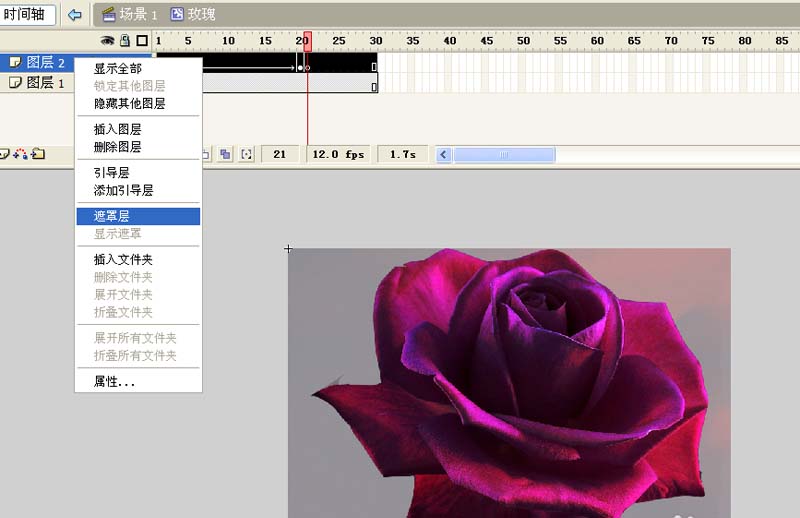This screenshot has width=800, height=518.
Task: Click the modify onion markers icon
Action: pyautogui.click(x=246, y=154)
